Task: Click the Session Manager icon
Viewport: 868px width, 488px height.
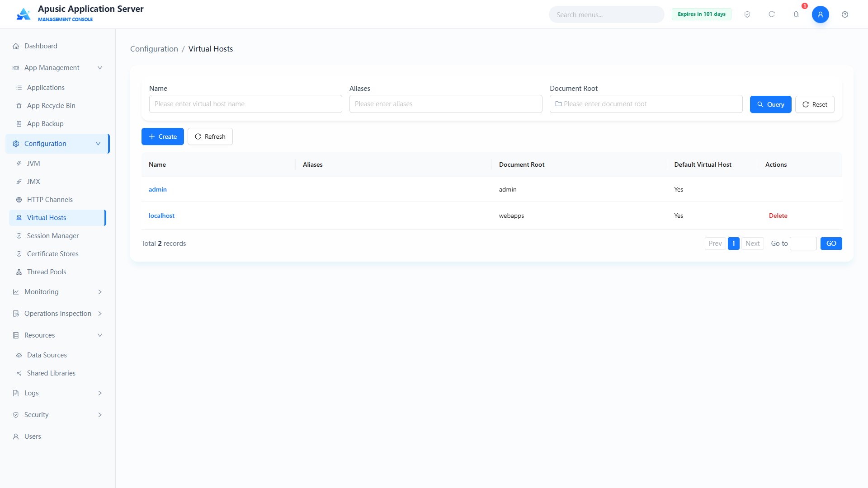Action: click(19, 236)
